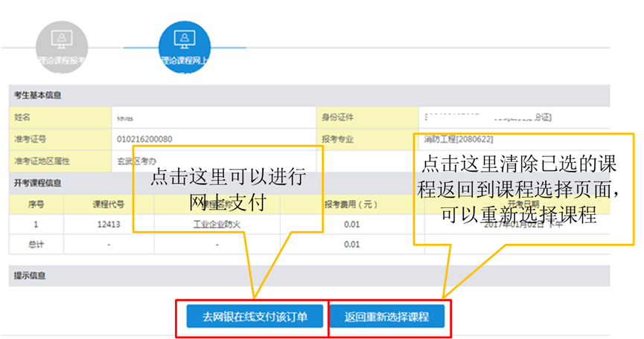Screen dimensions: 644x339
Task: Select the 总计 row label
Action: (x=37, y=244)
